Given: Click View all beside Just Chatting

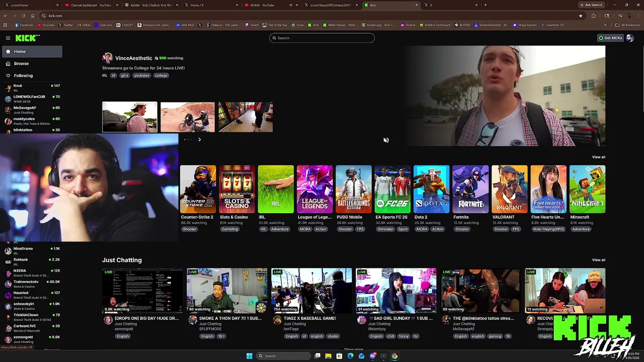Looking at the screenshot, I should pyautogui.click(x=598, y=260).
